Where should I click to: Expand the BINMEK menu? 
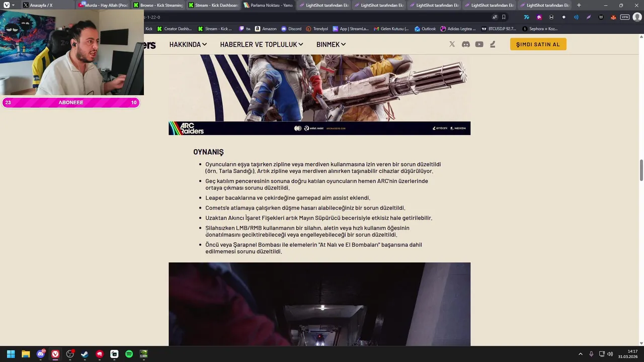tap(331, 44)
